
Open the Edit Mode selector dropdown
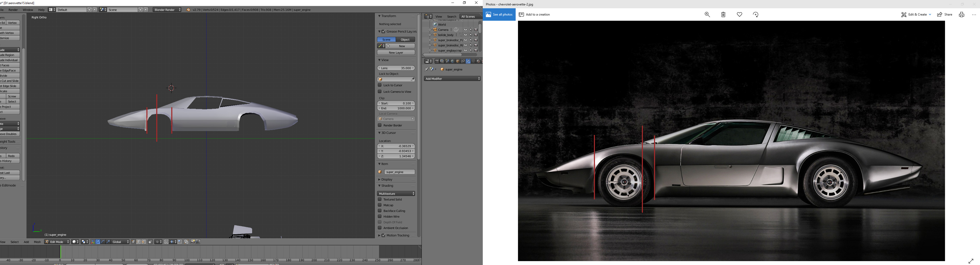[x=58, y=242]
